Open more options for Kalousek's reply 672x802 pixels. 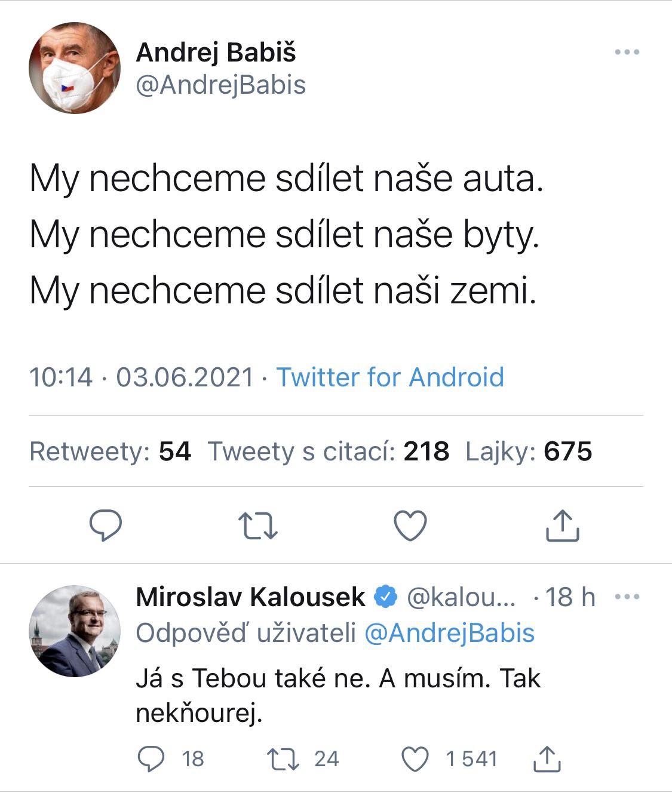click(627, 597)
